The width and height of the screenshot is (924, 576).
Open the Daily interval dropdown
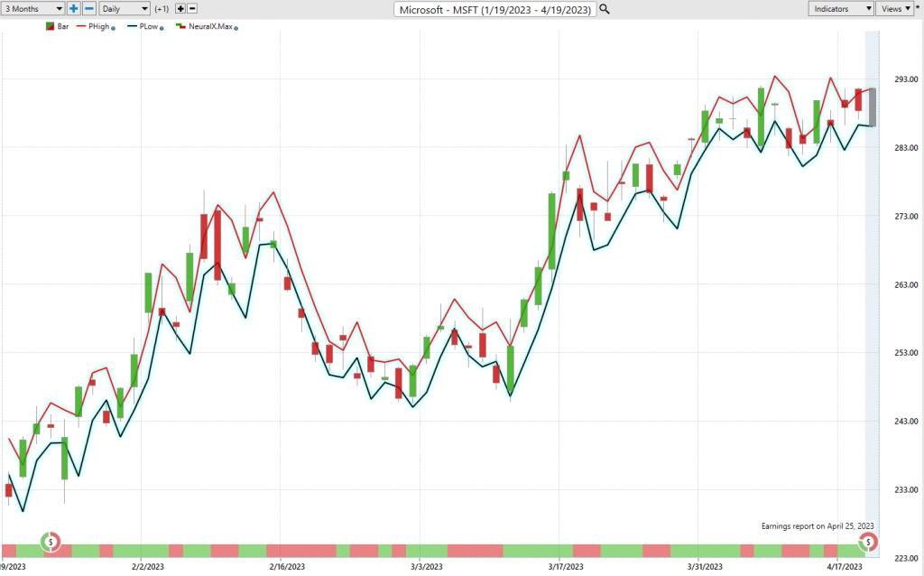tap(125, 9)
